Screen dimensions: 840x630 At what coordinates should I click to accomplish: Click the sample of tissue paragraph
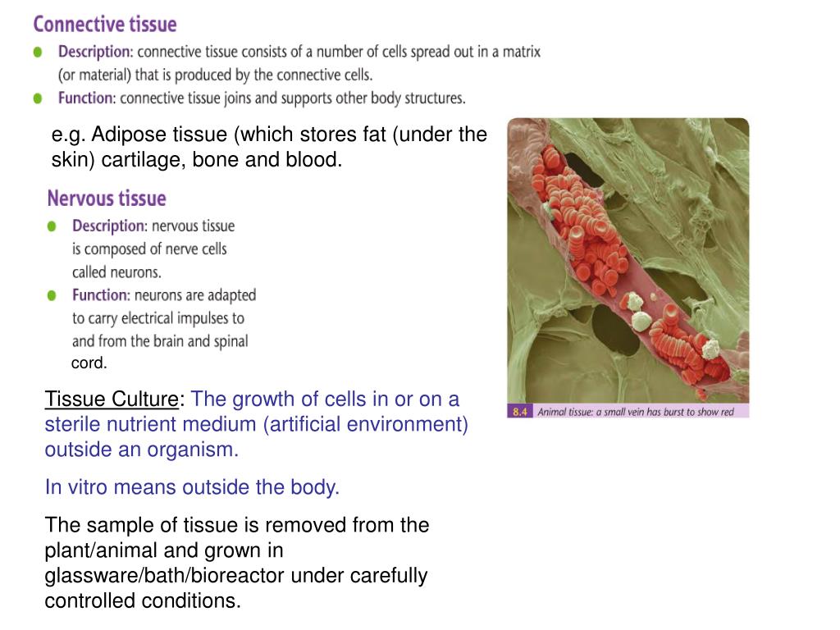[x=237, y=563]
